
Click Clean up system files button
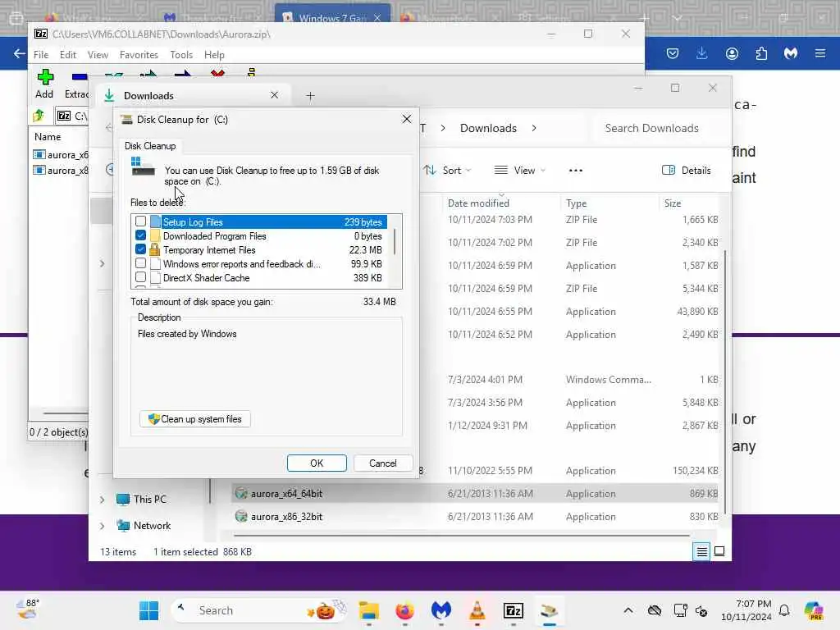tap(195, 419)
